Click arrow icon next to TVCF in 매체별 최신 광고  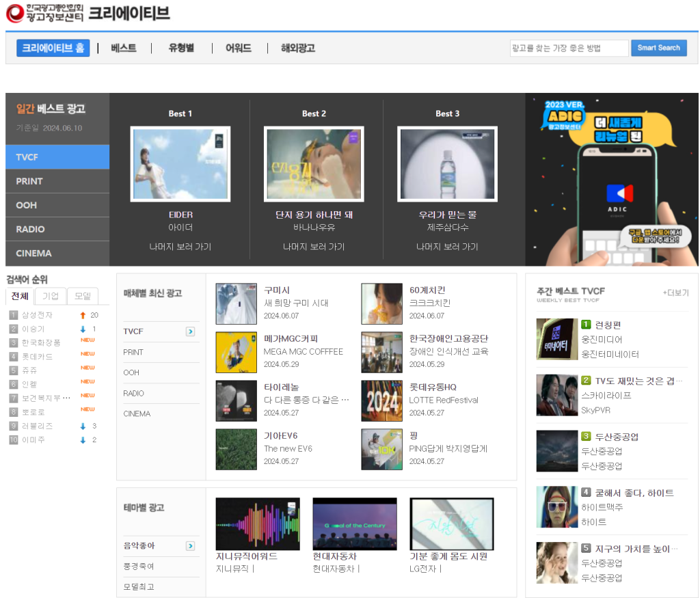(190, 331)
